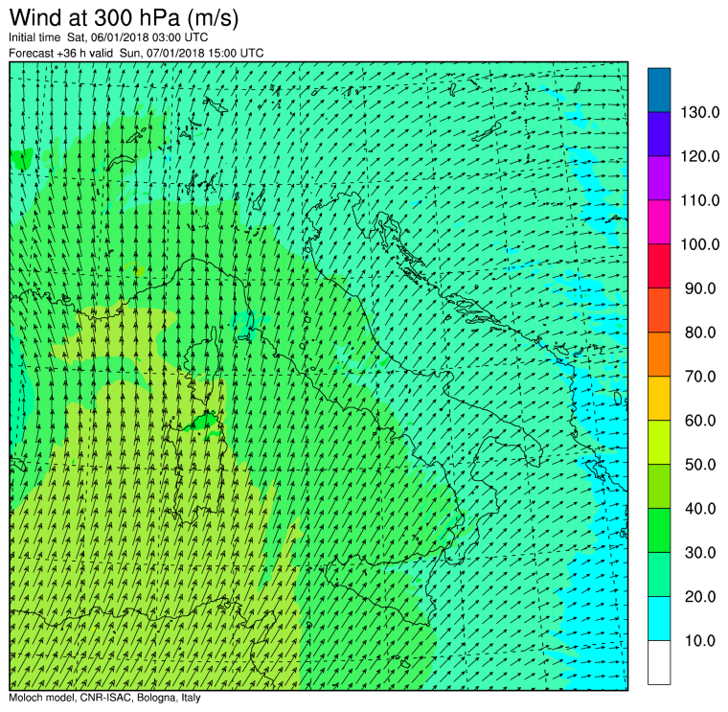
Task: Click the magenta swatch between 100.0 and 110.0
Action: pyautogui.click(x=659, y=222)
